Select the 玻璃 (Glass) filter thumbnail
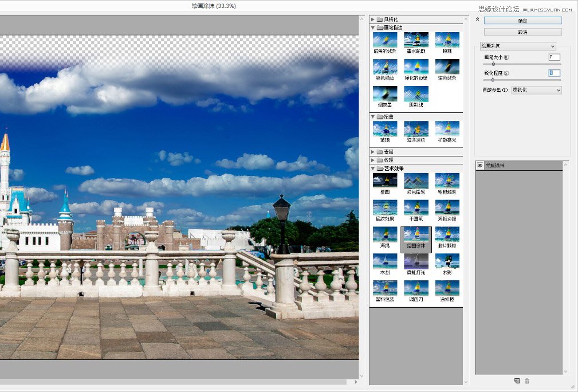This screenshot has width=578, height=392. [384, 128]
